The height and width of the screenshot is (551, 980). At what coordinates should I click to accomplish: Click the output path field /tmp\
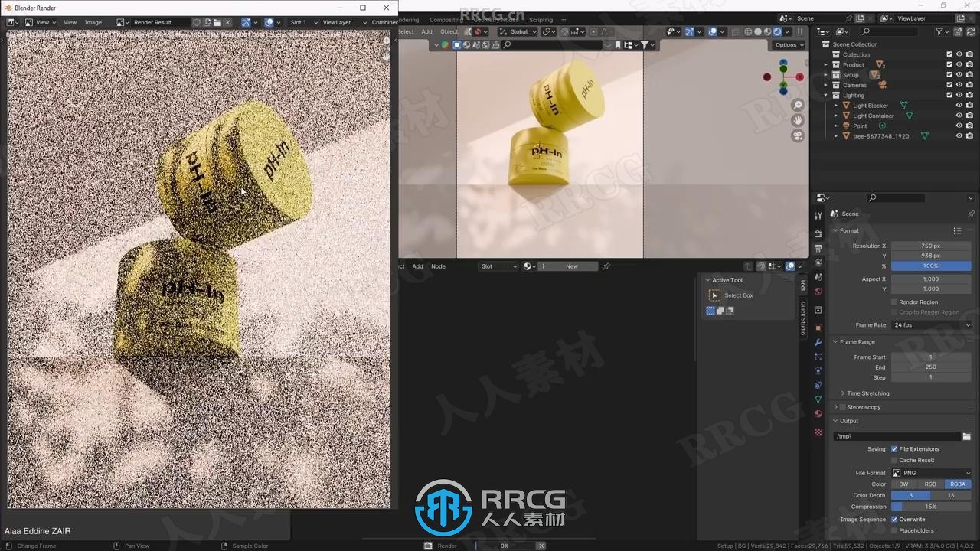click(897, 436)
